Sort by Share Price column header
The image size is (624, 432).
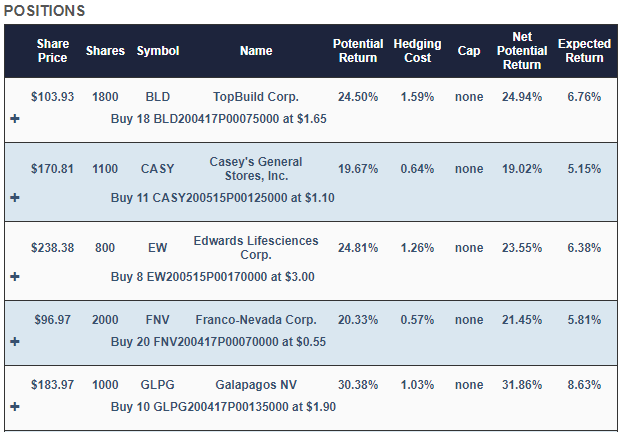52,51
